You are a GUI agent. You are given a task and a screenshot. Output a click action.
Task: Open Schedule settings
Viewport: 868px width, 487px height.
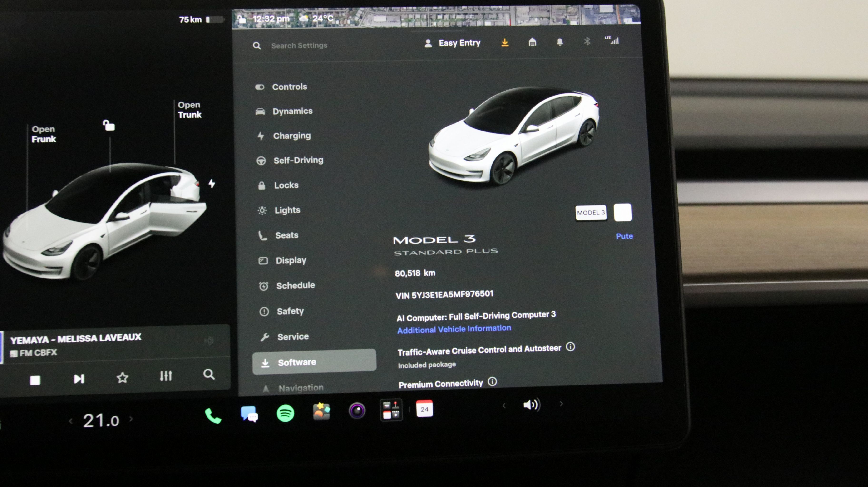(287, 286)
